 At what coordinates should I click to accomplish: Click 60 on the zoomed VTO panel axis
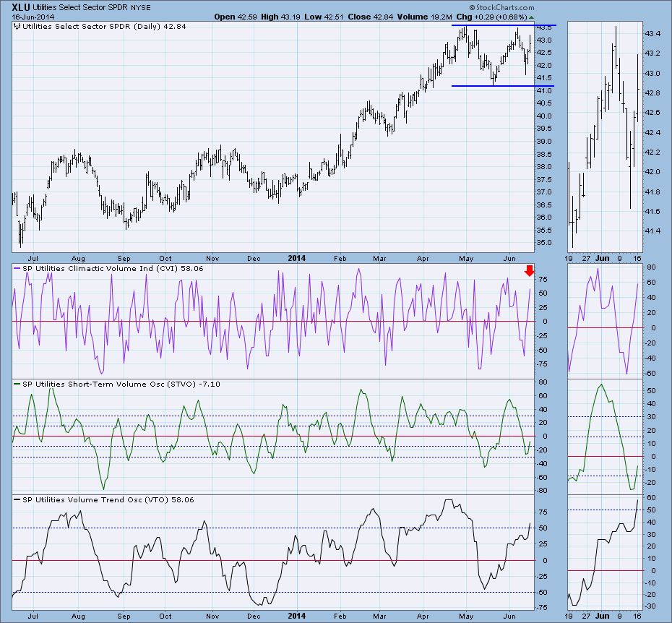[x=653, y=498]
